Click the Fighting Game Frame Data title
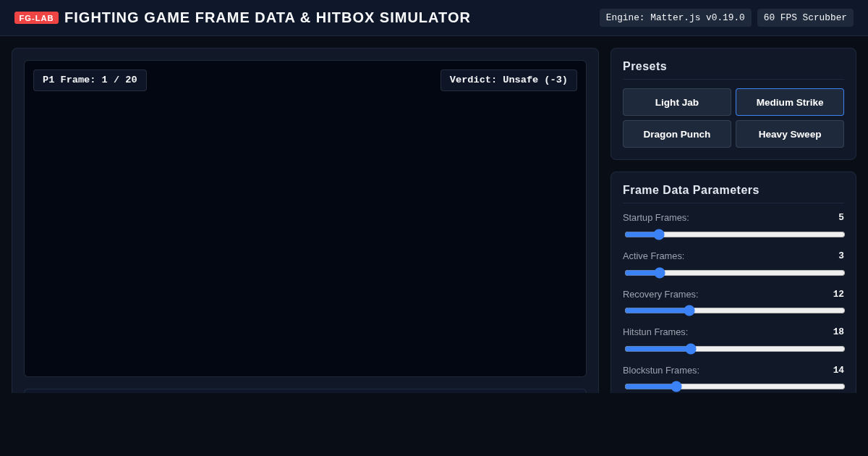Viewport: 868px width, 456px height. click(268, 17)
